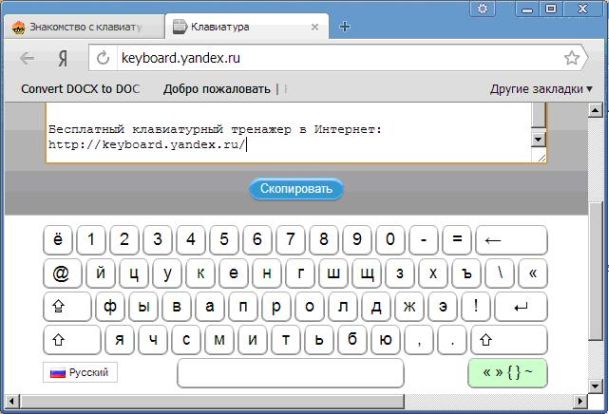Toggle the right Shift key
Viewport: 609px width, 414px height.
pyautogui.click(x=509, y=340)
